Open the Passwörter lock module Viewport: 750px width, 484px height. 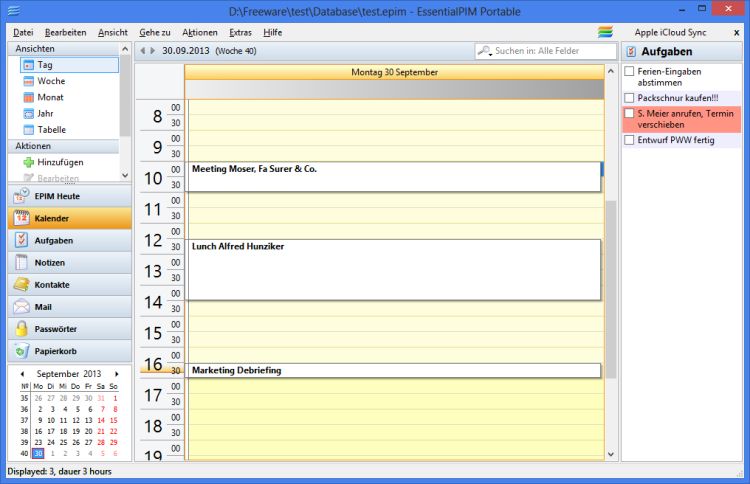pos(21,329)
